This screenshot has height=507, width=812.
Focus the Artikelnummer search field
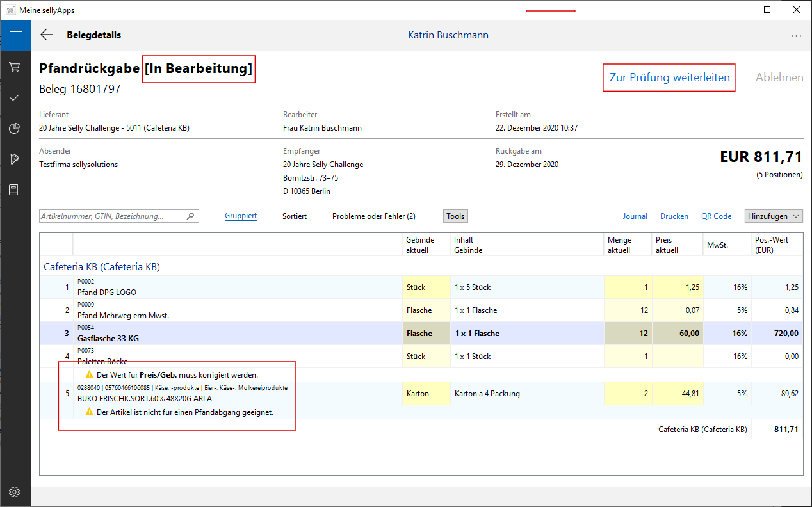click(112, 216)
